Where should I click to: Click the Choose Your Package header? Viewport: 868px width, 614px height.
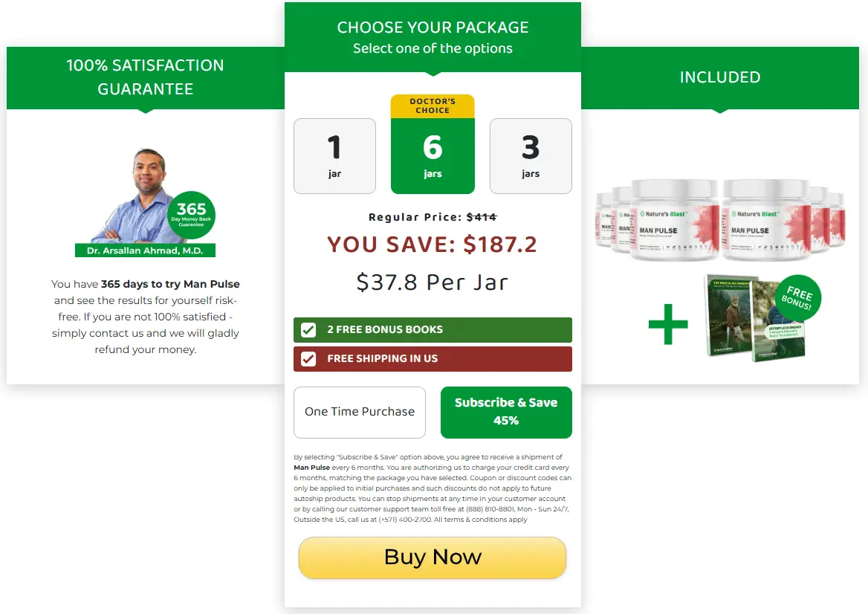tap(433, 37)
